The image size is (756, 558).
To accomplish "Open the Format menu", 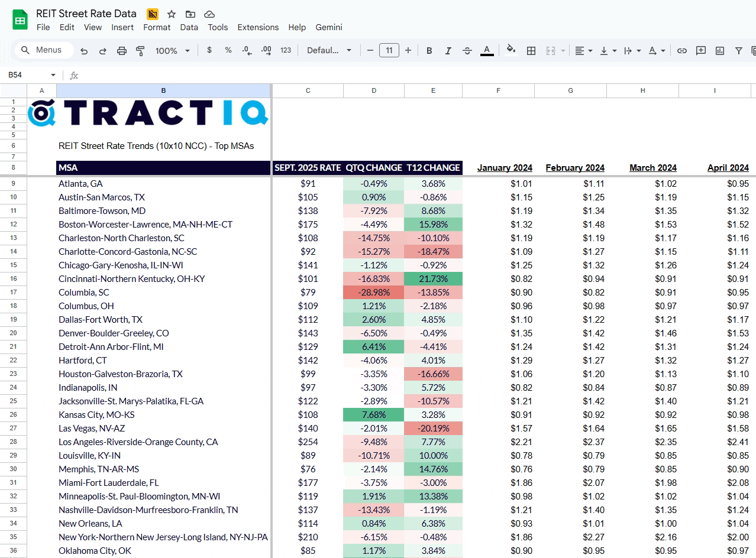I will (157, 27).
